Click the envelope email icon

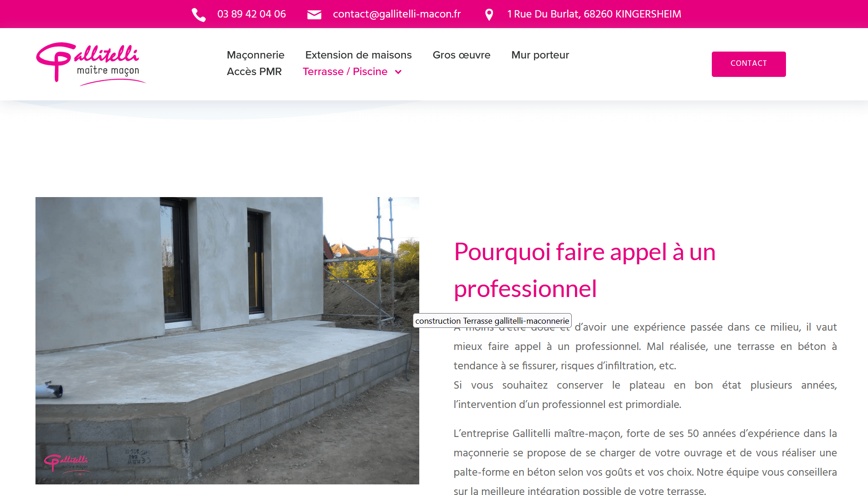click(314, 15)
